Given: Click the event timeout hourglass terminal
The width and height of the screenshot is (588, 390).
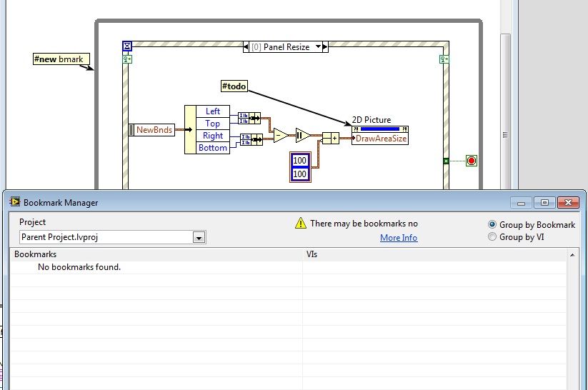Looking at the screenshot, I should (x=127, y=46).
